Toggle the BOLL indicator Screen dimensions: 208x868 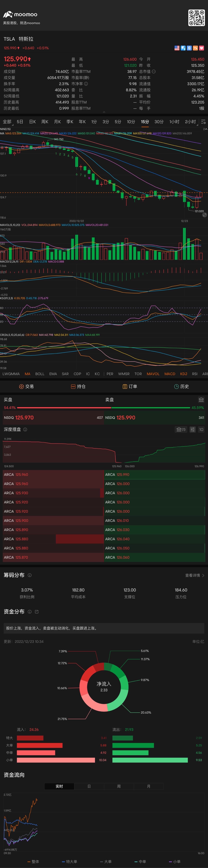[40, 374]
